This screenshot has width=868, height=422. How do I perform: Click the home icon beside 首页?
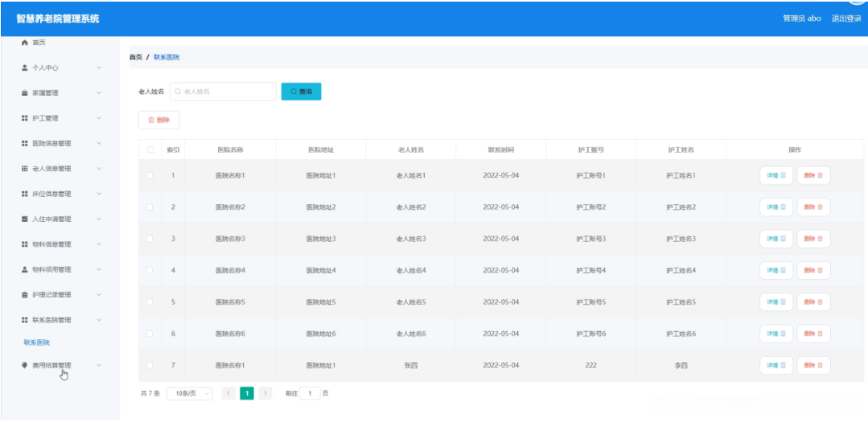pyautogui.click(x=24, y=43)
